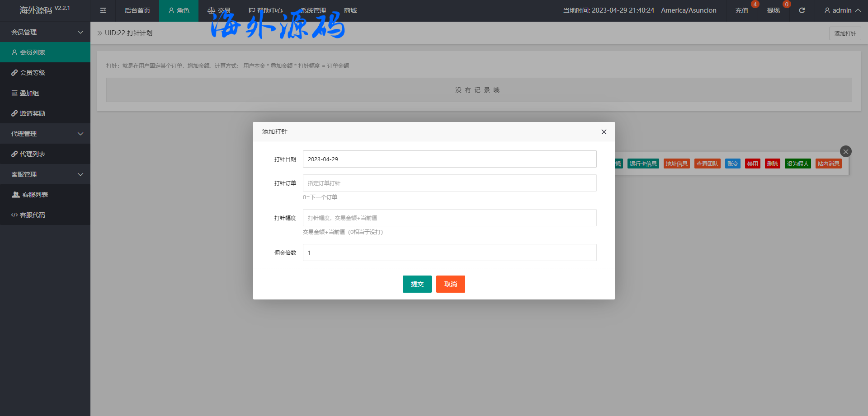Click the green 提交 button
Image resolution: width=868 pixels, height=416 pixels.
click(417, 284)
